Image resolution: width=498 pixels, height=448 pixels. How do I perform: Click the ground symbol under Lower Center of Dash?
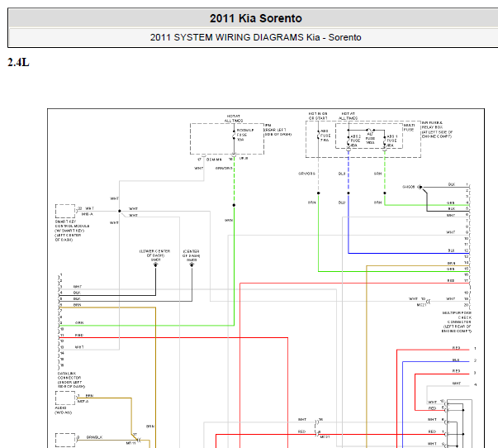(x=155, y=265)
